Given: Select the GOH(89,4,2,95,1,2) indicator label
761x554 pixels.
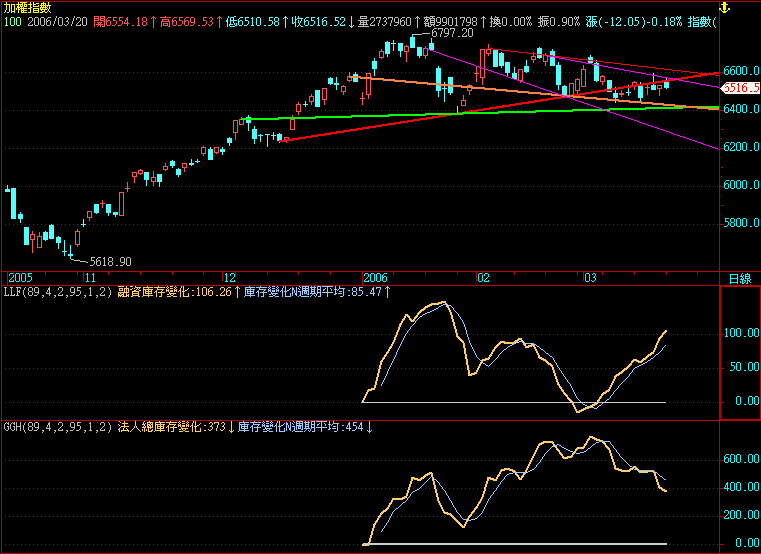Looking at the screenshot, I should point(57,427).
